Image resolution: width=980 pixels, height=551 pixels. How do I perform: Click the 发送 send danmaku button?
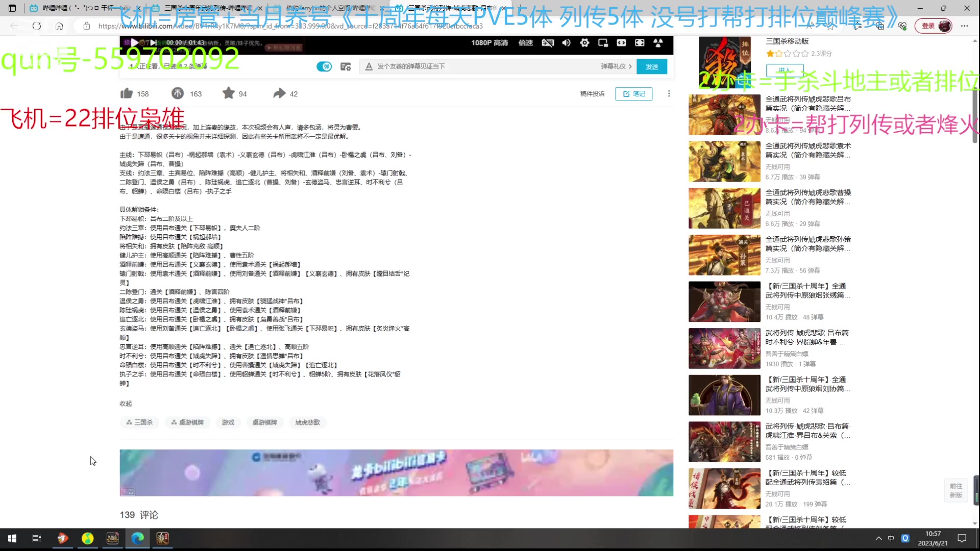652,67
